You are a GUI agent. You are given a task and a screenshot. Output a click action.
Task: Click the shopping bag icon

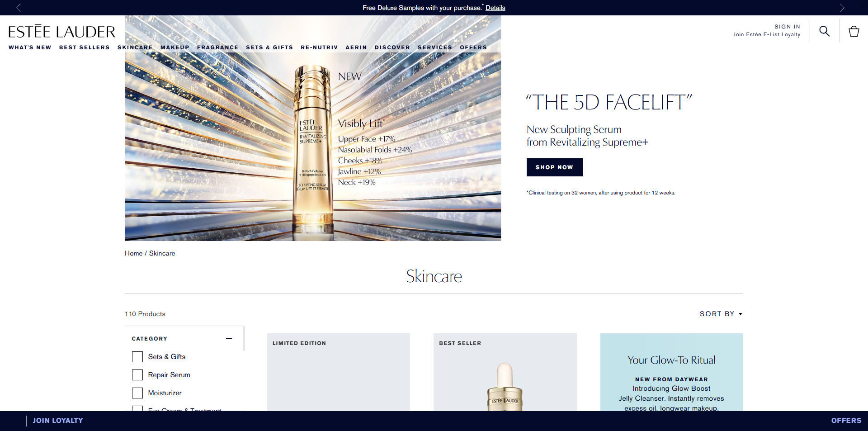click(x=854, y=31)
